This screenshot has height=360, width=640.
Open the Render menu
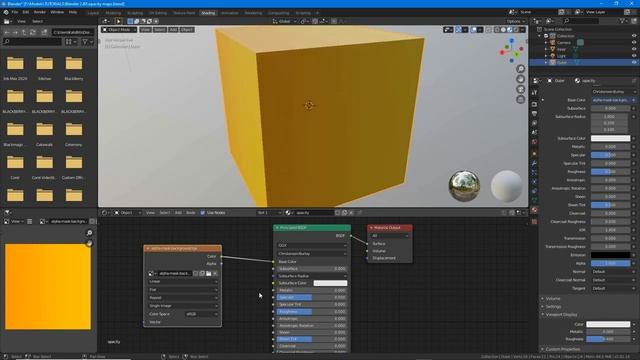tap(40, 12)
